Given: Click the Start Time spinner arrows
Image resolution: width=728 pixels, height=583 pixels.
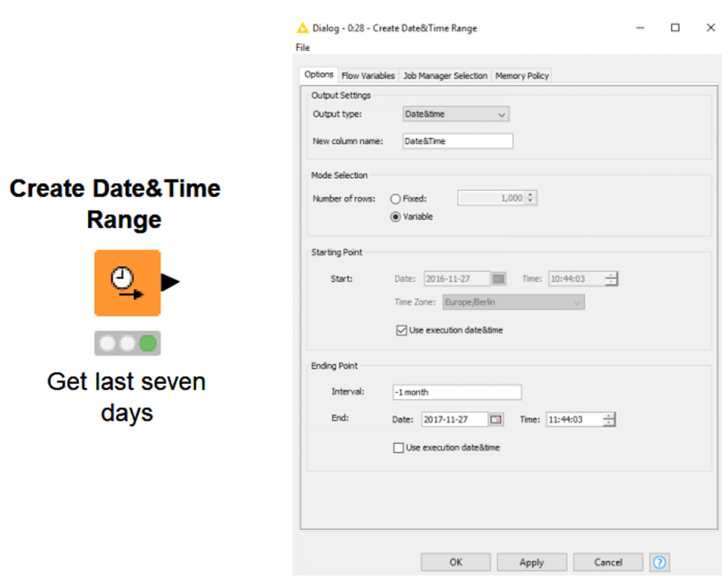Looking at the screenshot, I should coord(611,279).
